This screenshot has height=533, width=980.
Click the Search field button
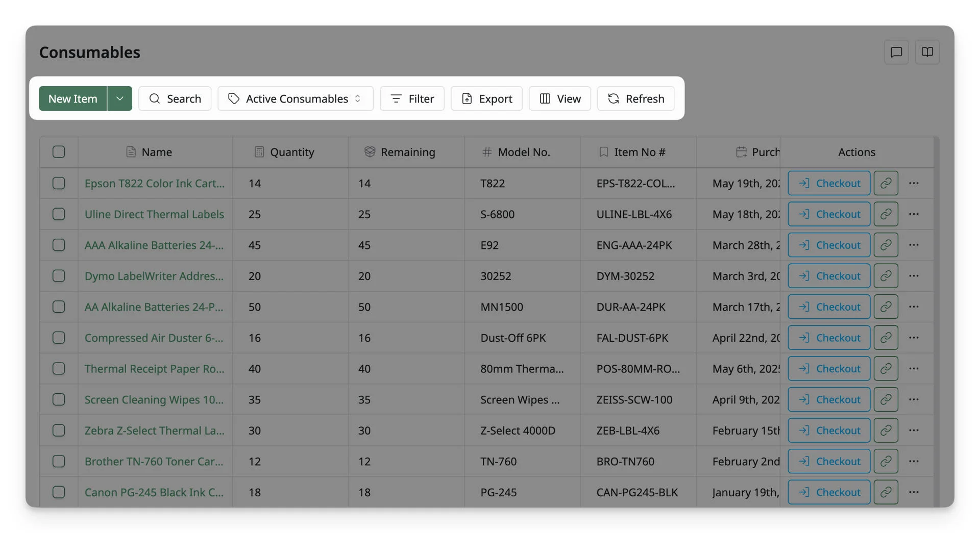175,98
